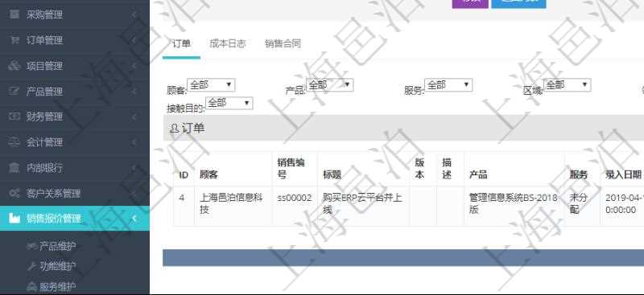Click the blue button at top
Image resolution: width=644 pixels, height=295 pixels.
518,3
